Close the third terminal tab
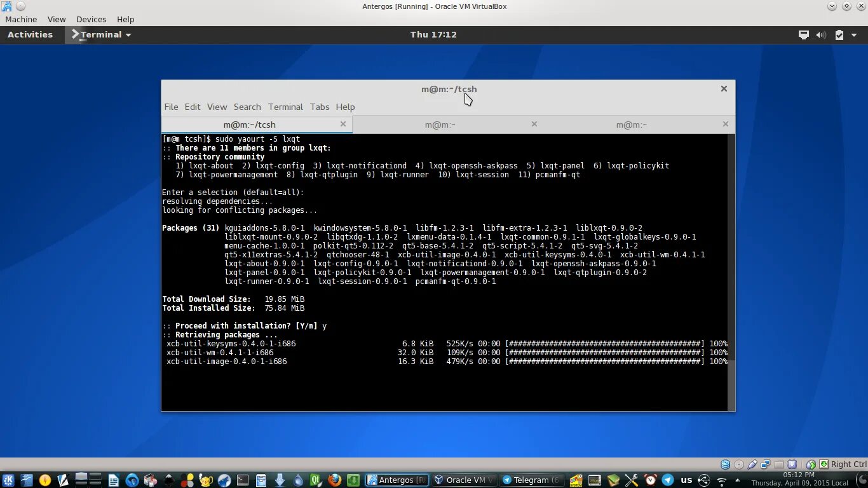Image resolution: width=868 pixels, height=488 pixels. [x=726, y=124]
